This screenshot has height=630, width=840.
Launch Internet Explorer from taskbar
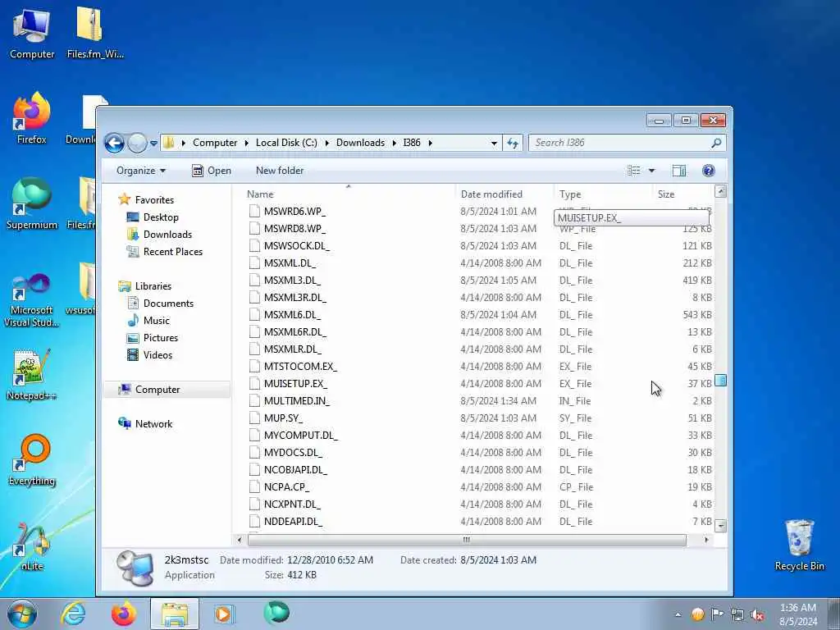[73, 614]
